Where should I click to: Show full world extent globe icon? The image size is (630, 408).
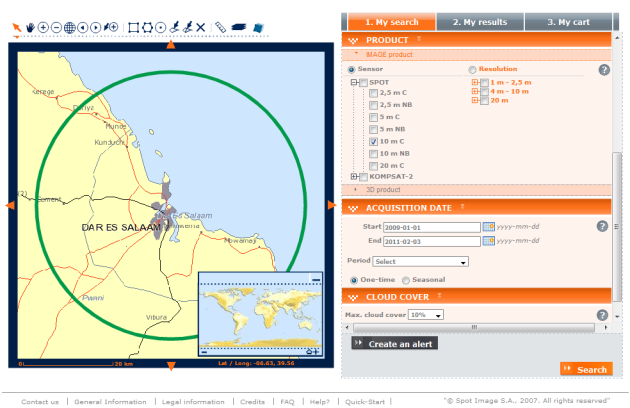click(x=70, y=28)
